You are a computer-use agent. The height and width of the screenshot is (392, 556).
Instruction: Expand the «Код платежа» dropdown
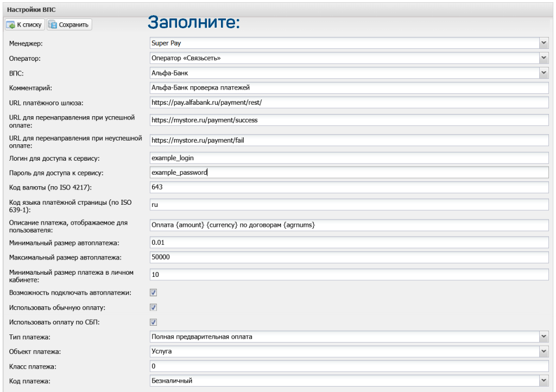point(544,381)
